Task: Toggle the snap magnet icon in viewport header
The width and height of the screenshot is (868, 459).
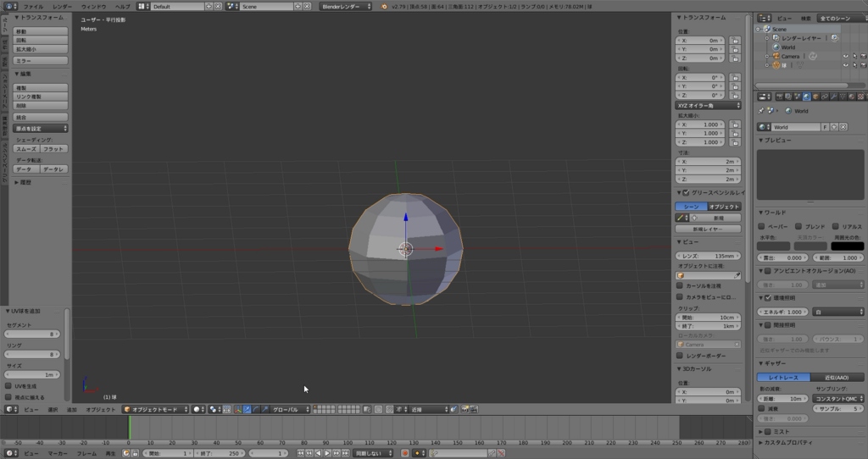Action: (389, 409)
